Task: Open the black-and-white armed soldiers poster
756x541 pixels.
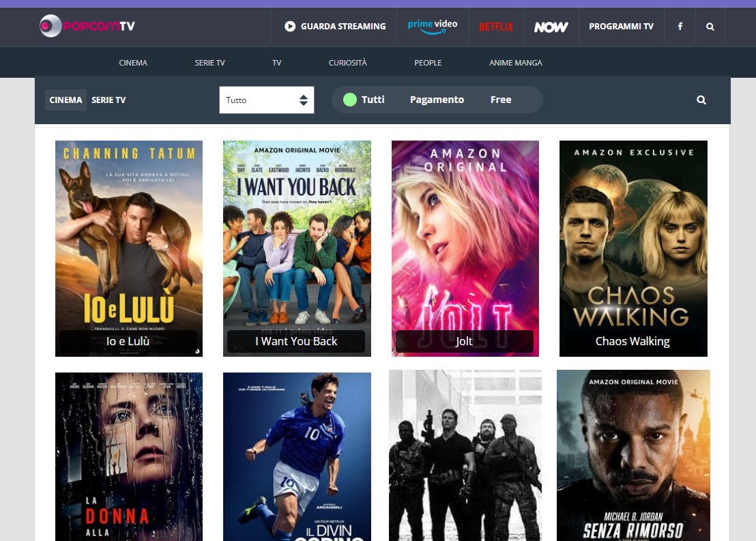Action: tap(465, 455)
